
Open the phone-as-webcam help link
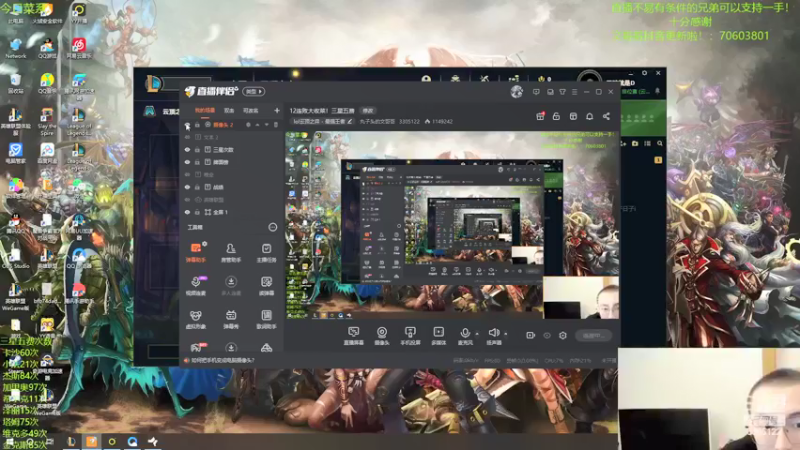222,360
